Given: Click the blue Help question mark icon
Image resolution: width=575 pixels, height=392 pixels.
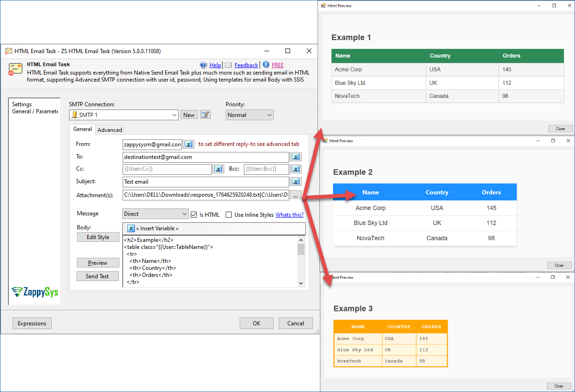Looking at the screenshot, I should click(x=203, y=65).
